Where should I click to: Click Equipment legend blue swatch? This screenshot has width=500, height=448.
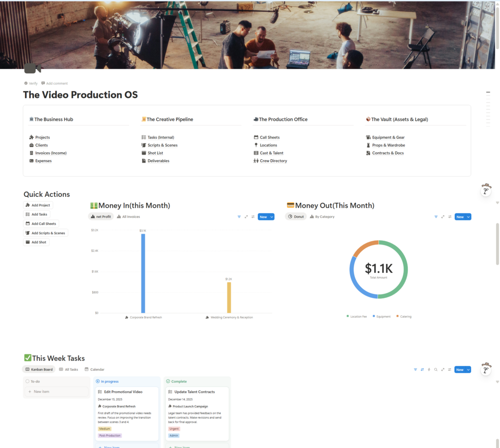point(374,316)
